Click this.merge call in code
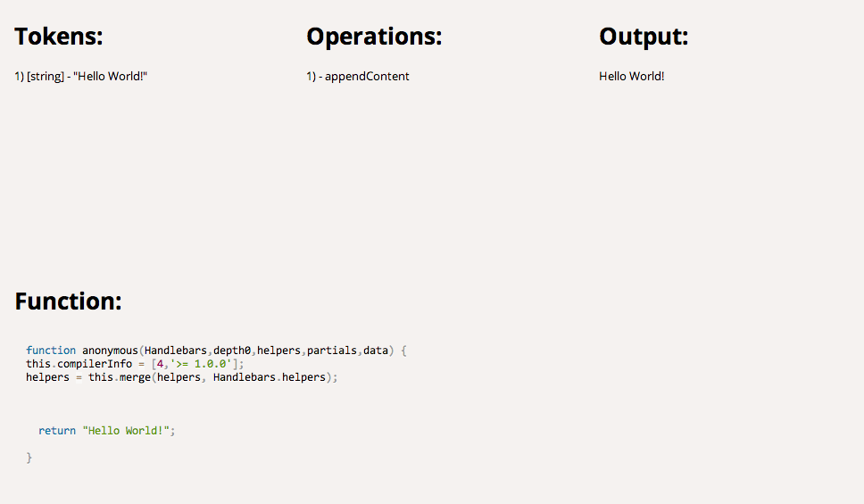Image resolution: width=864 pixels, height=504 pixels. 119,377
